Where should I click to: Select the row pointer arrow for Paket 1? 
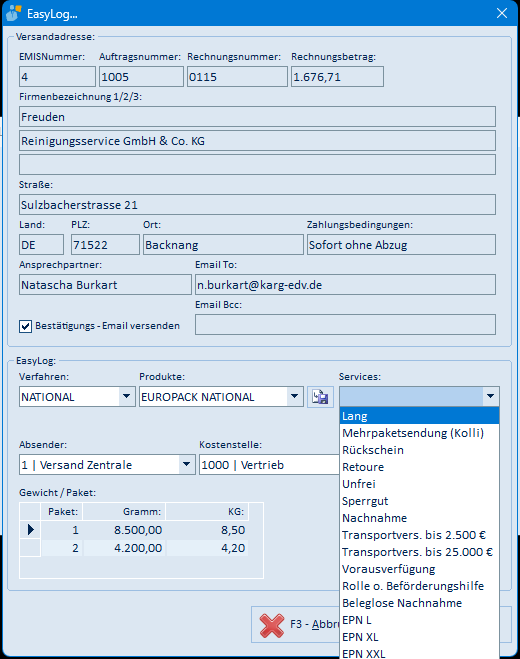click(30, 530)
